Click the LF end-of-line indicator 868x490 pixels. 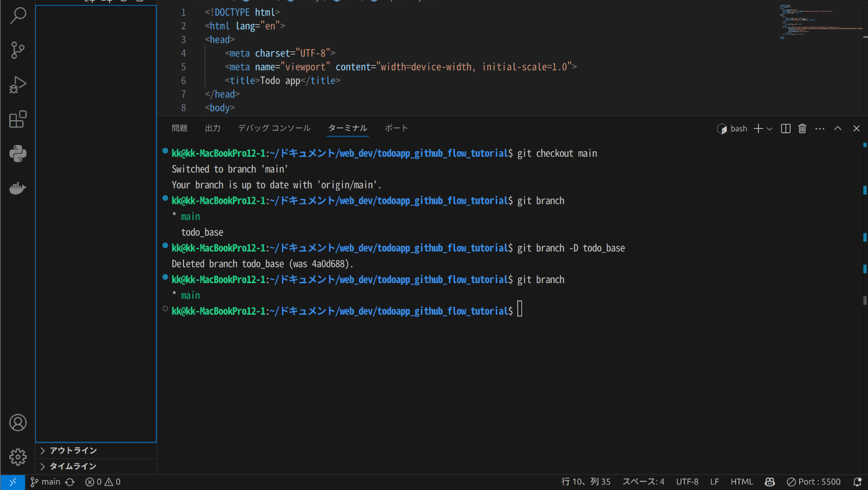point(714,482)
